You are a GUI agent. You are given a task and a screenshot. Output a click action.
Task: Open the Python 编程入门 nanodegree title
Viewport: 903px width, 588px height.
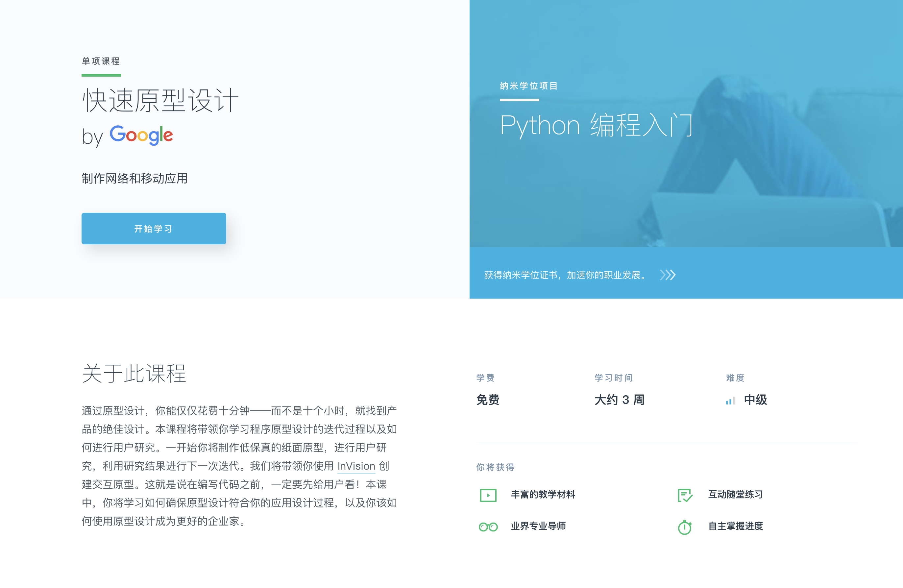click(x=597, y=125)
